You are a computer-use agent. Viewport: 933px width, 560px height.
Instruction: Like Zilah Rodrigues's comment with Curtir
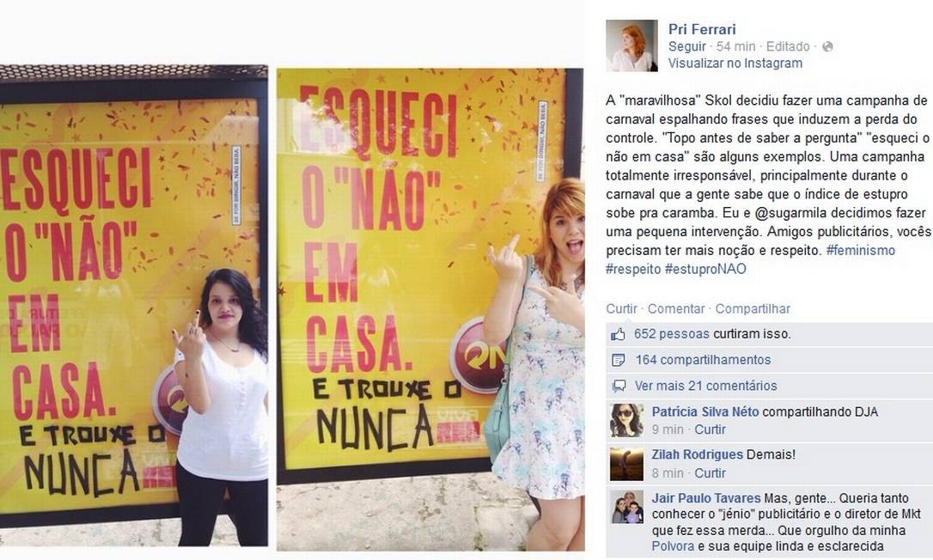(710, 473)
